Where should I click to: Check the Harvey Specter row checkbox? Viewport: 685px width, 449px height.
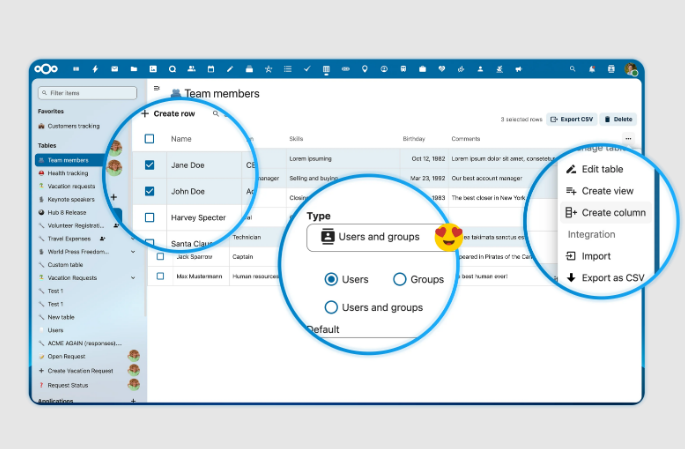coord(149,218)
